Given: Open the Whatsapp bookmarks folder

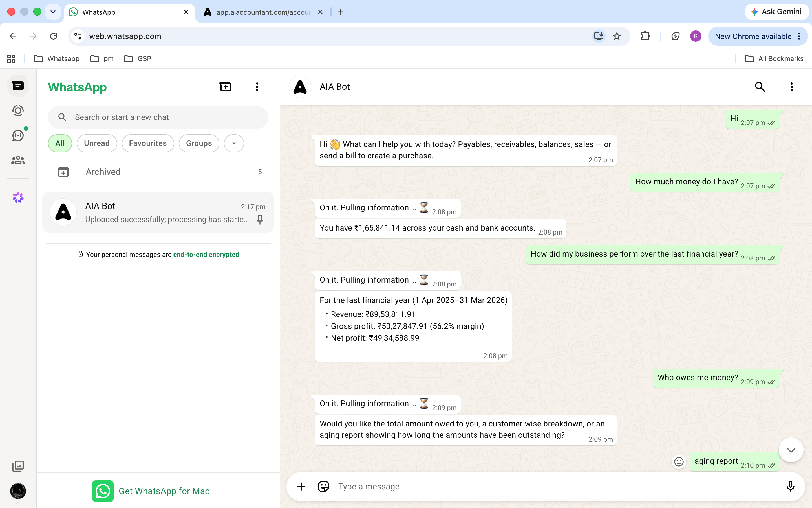Looking at the screenshot, I should 57,59.
